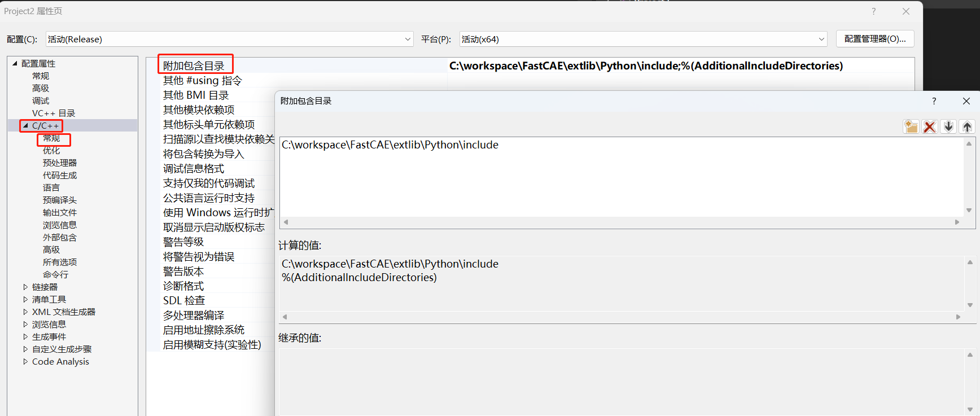Select 常规 under 配置属性
The width and height of the screenshot is (980, 416).
(x=41, y=76)
